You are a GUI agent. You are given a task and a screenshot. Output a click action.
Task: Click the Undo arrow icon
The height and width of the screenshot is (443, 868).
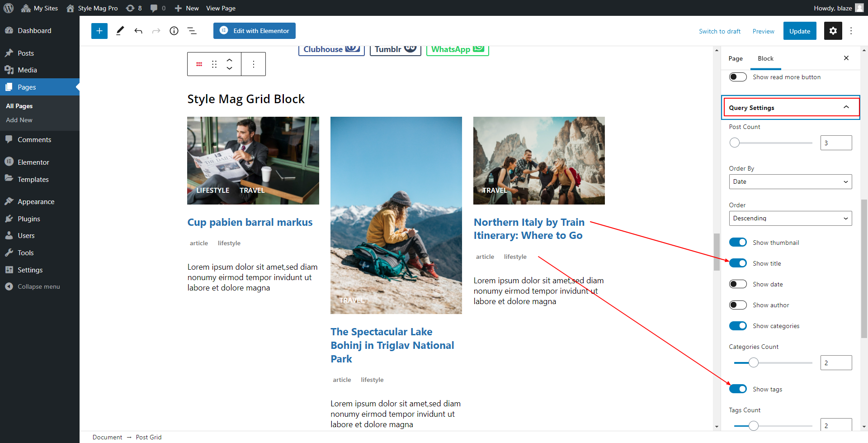138,31
